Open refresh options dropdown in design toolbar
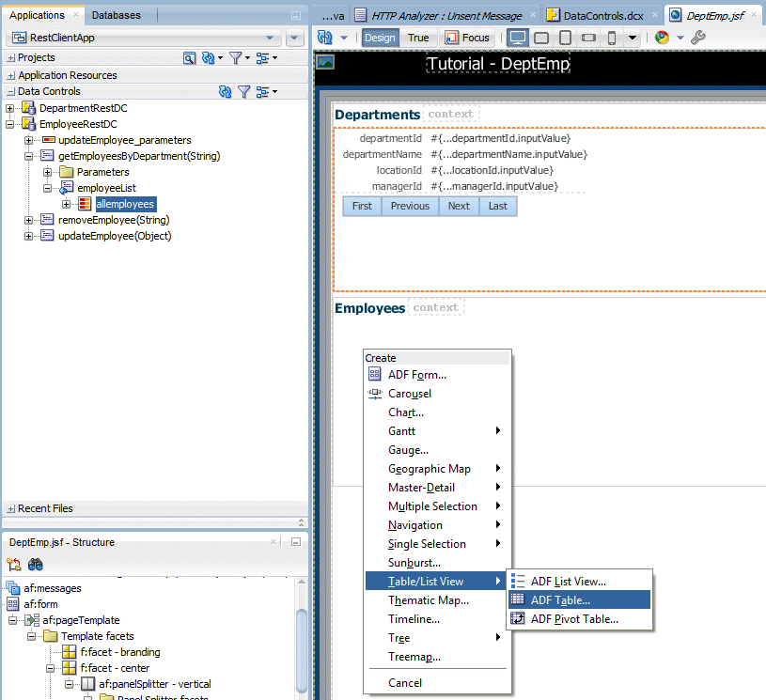The height and width of the screenshot is (700, 766). point(344,38)
